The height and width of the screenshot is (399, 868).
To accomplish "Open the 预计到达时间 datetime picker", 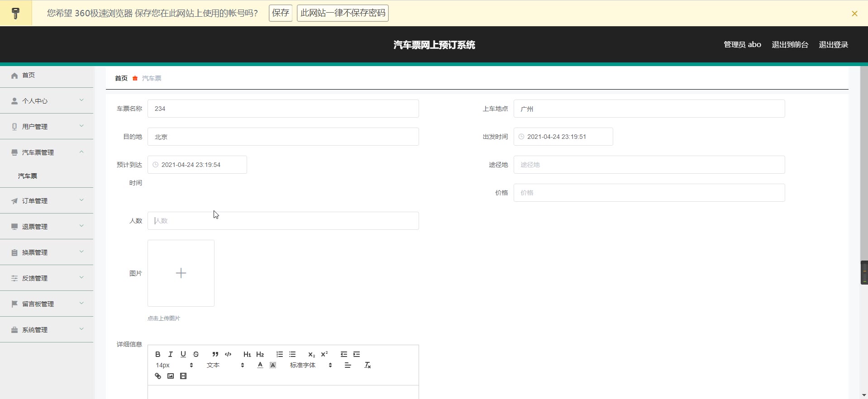I will pos(197,165).
